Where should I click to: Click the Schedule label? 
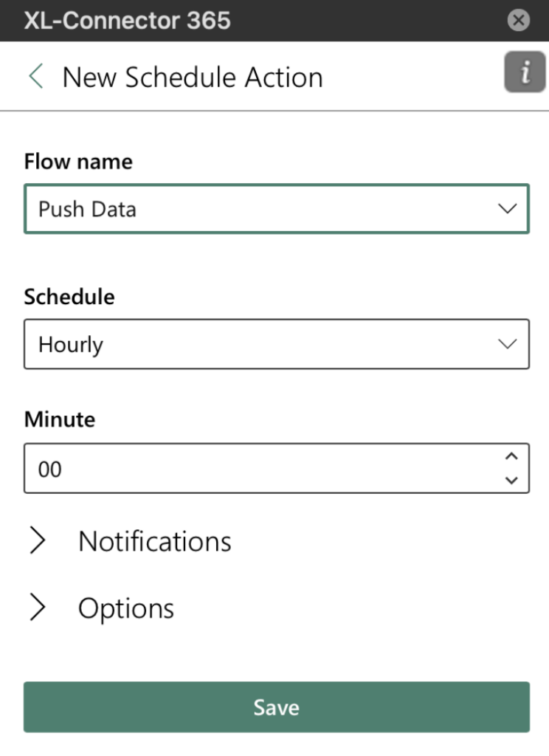pos(69,297)
